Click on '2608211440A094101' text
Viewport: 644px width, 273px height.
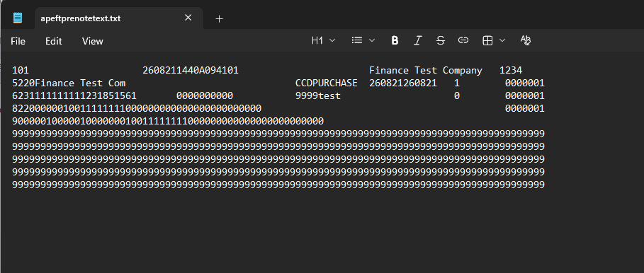[191, 71]
